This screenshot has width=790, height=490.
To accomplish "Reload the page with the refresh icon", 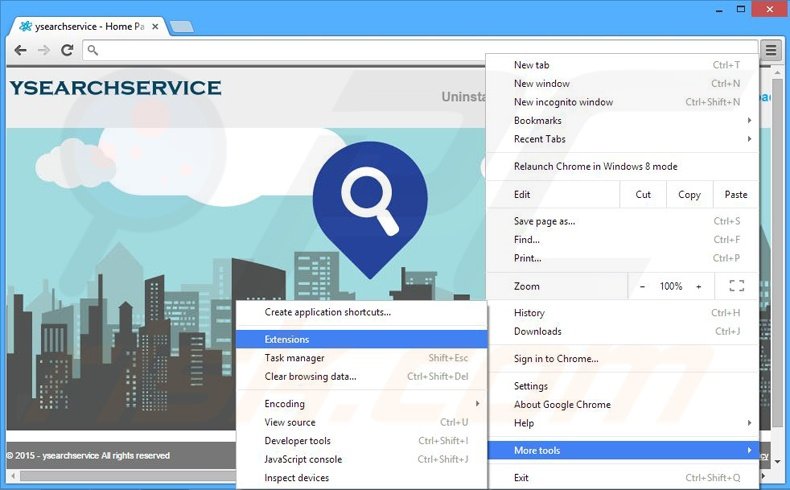I will pyautogui.click(x=67, y=50).
